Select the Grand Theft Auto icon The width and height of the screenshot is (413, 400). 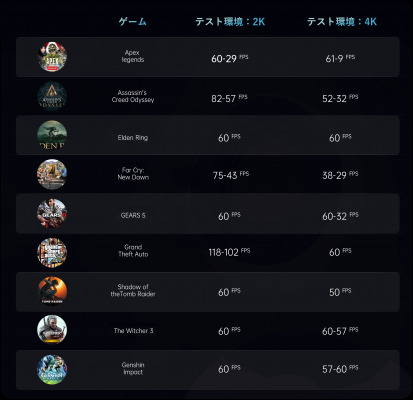(52, 253)
